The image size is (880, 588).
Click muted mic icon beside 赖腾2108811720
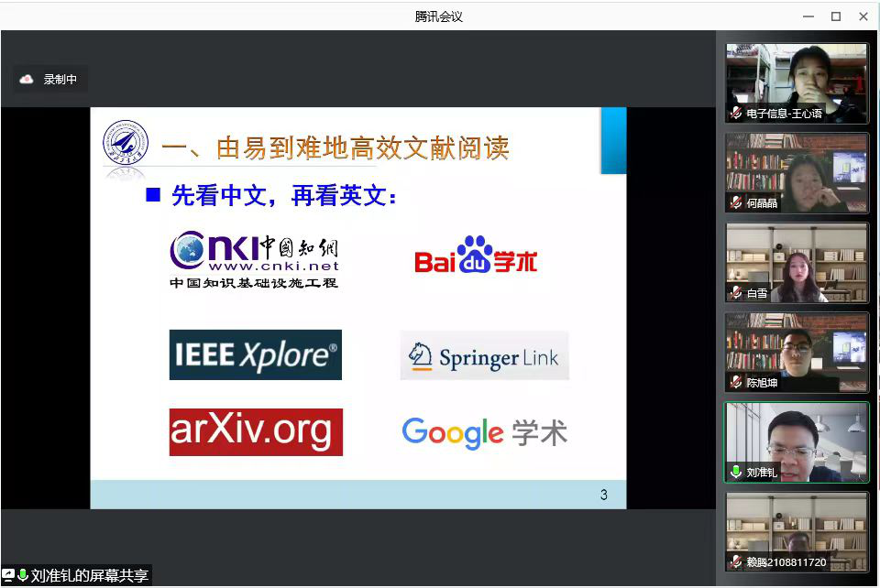[736, 562]
